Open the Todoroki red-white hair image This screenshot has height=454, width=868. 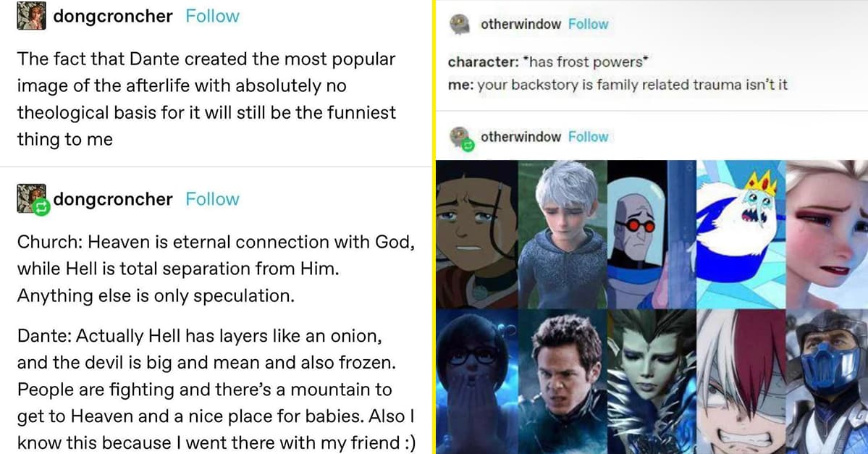(741, 382)
